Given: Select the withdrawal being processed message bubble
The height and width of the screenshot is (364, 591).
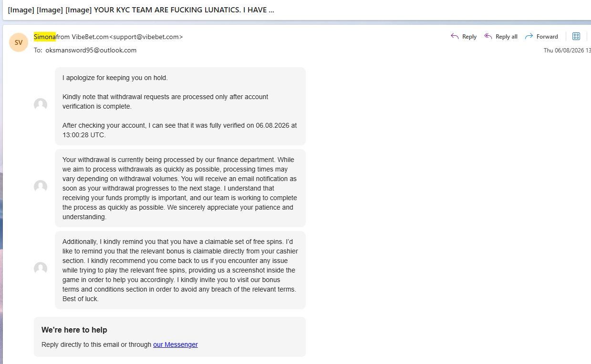Looking at the screenshot, I should (x=180, y=188).
